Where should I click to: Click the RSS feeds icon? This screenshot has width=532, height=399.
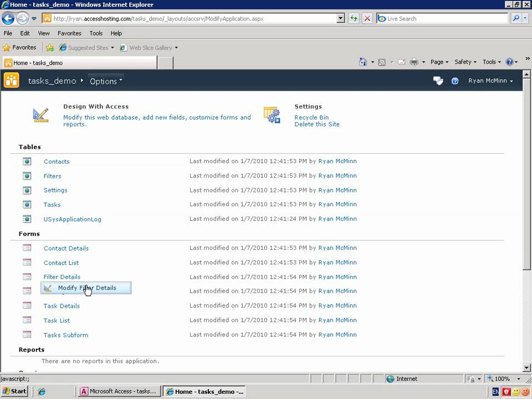pos(382,62)
